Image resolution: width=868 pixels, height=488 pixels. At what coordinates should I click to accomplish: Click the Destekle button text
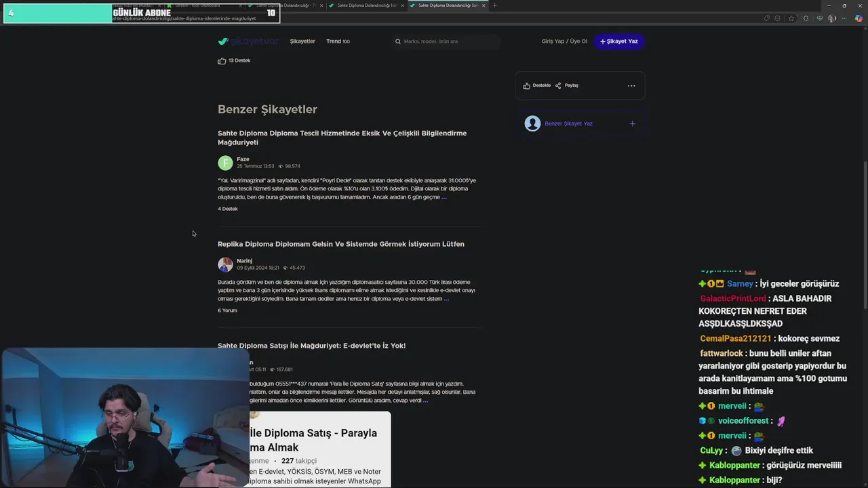coord(542,85)
